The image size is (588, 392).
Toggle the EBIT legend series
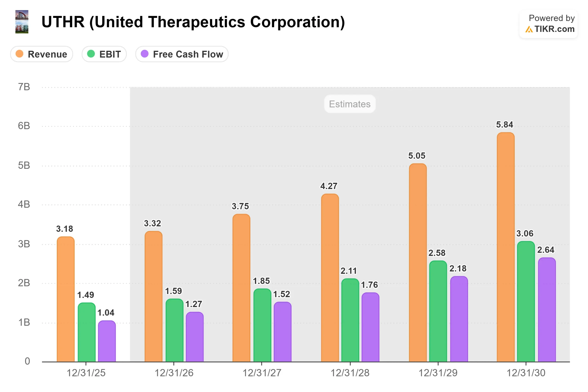point(104,54)
